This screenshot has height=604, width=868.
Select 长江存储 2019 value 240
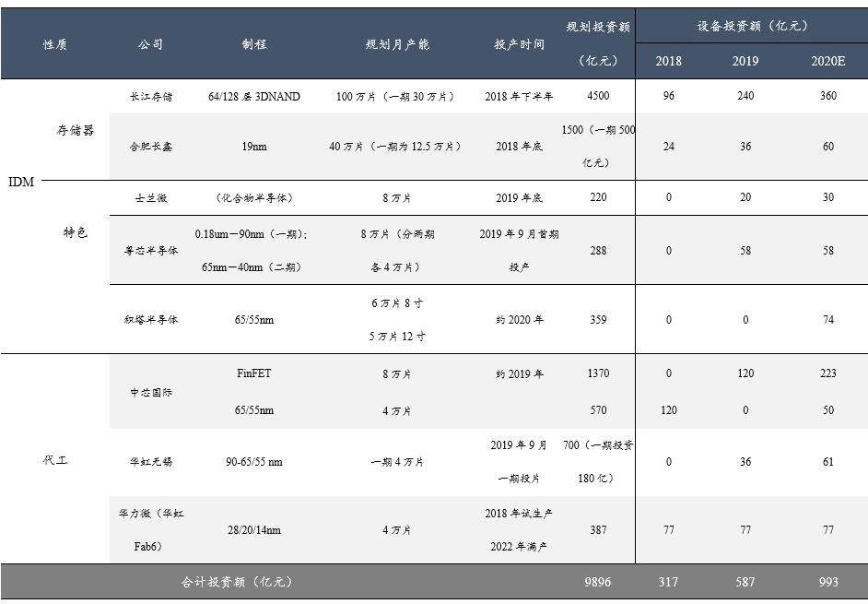745,96
